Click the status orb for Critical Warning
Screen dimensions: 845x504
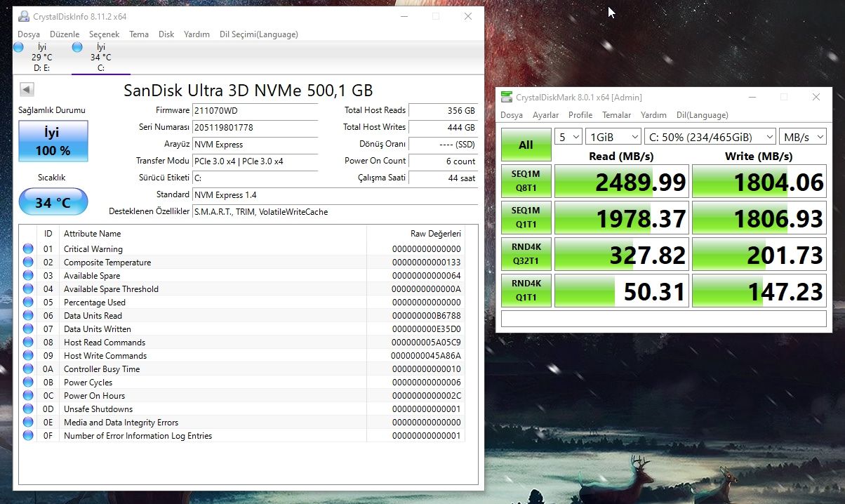pyautogui.click(x=28, y=248)
